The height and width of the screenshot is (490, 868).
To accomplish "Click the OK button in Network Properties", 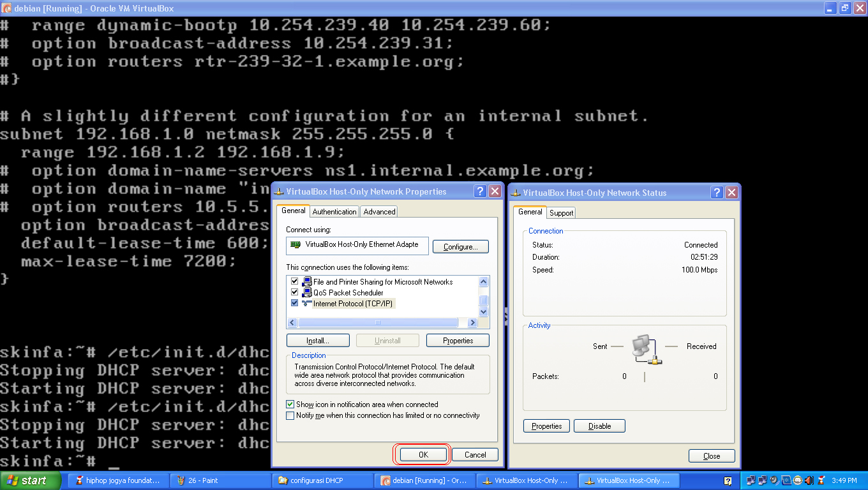I will coord(423,455).
